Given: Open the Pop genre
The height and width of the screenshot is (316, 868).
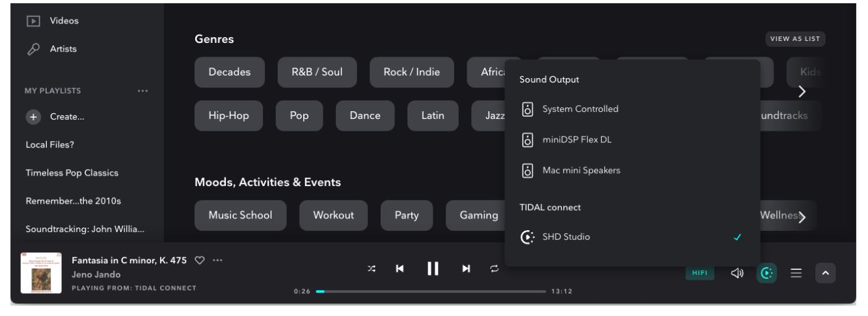Looking at the screenshot, I should 299,116.
